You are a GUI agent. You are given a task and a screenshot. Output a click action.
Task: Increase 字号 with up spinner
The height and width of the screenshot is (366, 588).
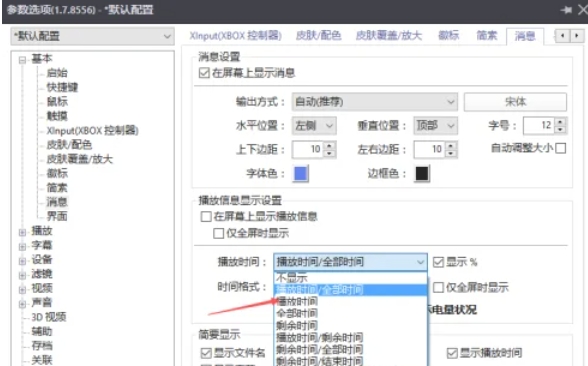click(560, 122)
